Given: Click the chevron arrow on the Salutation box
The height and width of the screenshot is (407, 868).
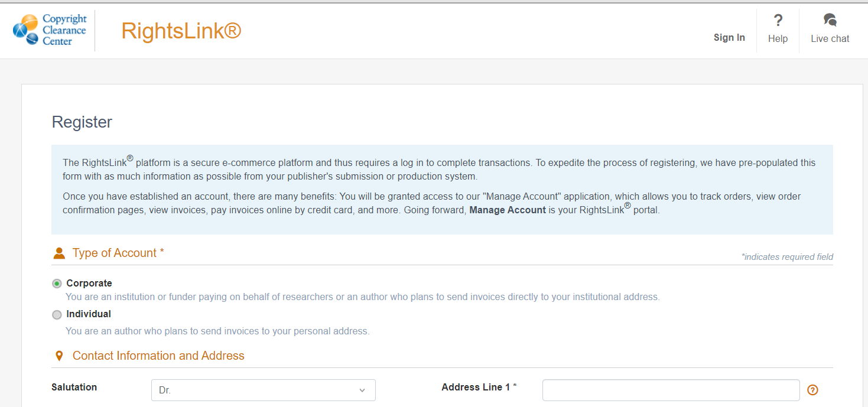Looking at the screenshot, I should (x=362, y=390).
